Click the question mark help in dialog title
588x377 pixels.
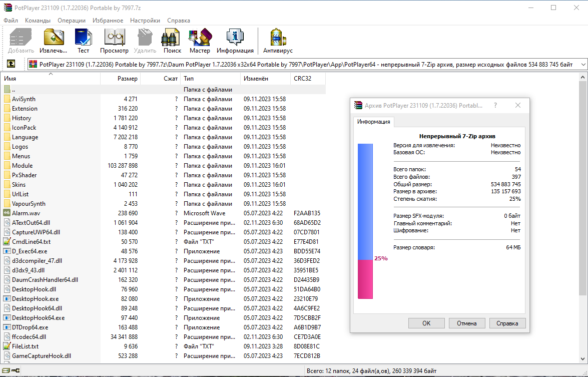coord(495,106)
